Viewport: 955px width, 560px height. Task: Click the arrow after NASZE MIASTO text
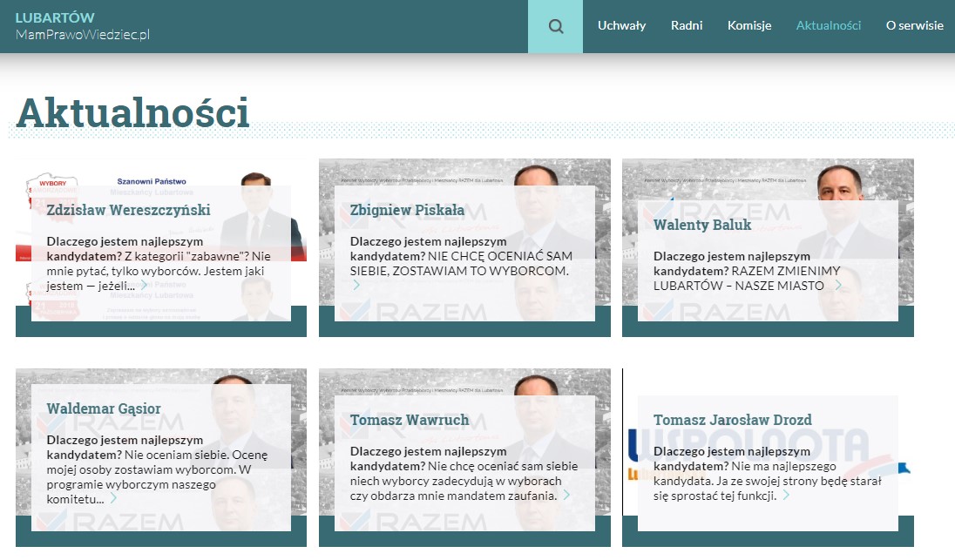pyautogui.click(x=838, y=285)
